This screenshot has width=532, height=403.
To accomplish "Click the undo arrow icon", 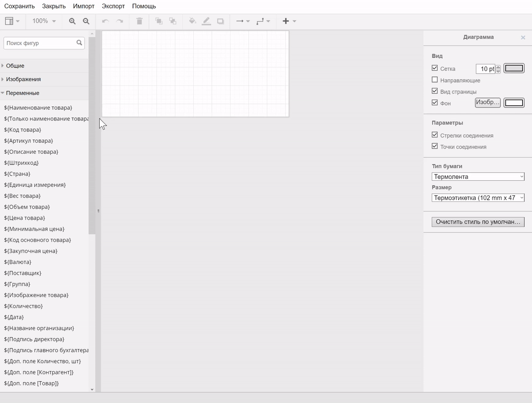I will pos(105,21).
